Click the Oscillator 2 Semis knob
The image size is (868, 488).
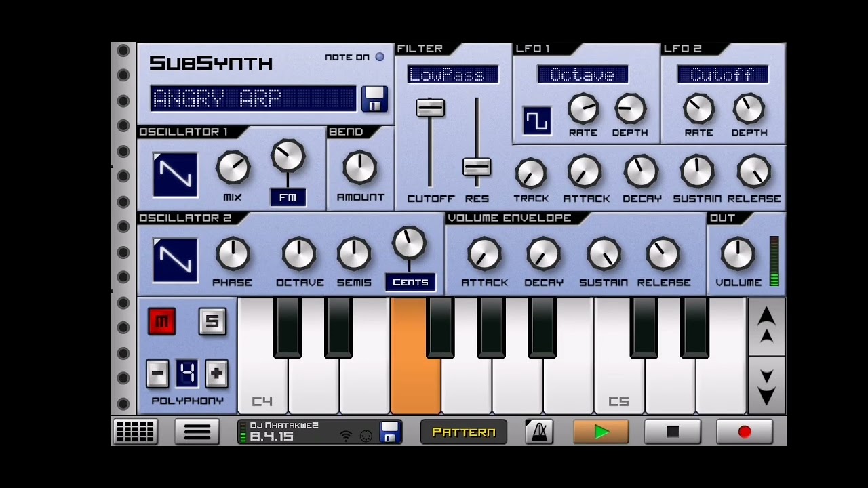(x=354, y=253)
